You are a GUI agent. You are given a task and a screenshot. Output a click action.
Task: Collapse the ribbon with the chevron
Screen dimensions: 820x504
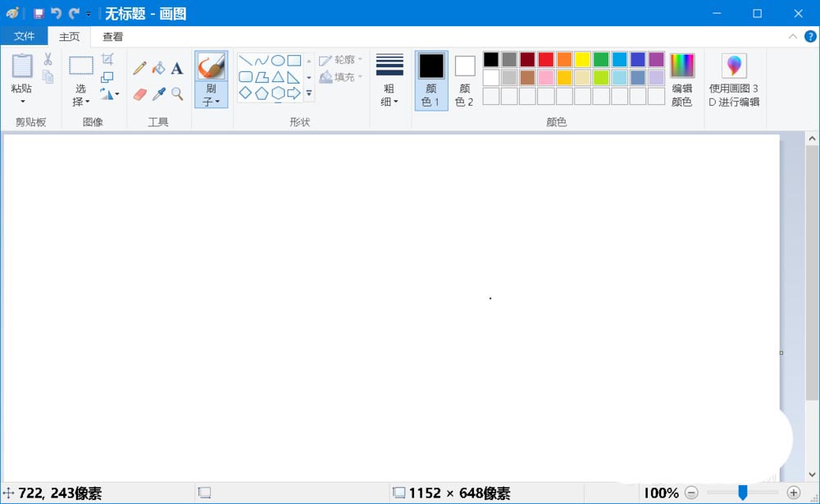point(793,37)
